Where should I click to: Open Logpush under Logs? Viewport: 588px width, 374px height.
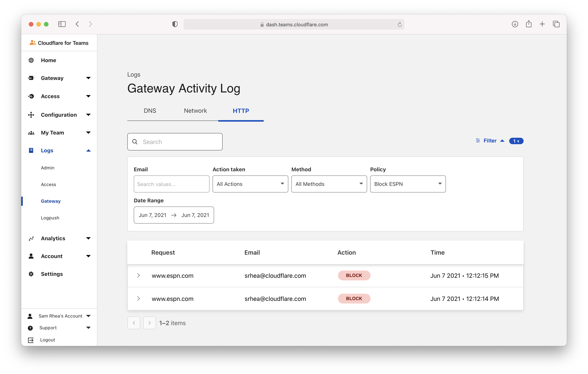(x=50, y=218)
